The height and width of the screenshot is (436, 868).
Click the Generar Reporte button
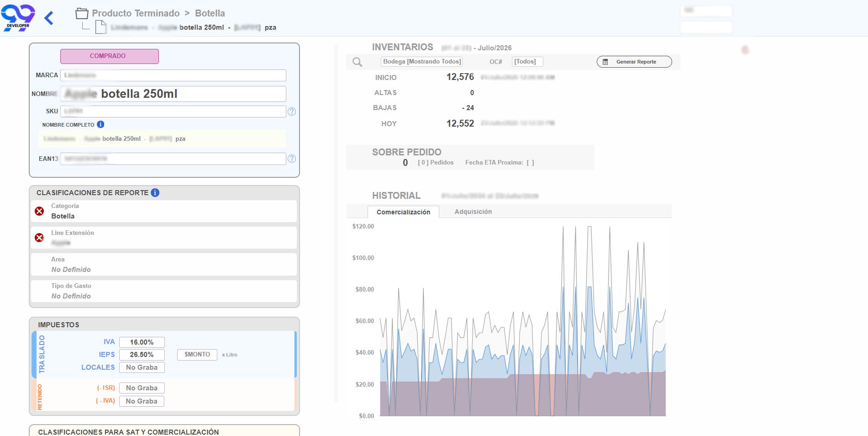click(634, 62)
